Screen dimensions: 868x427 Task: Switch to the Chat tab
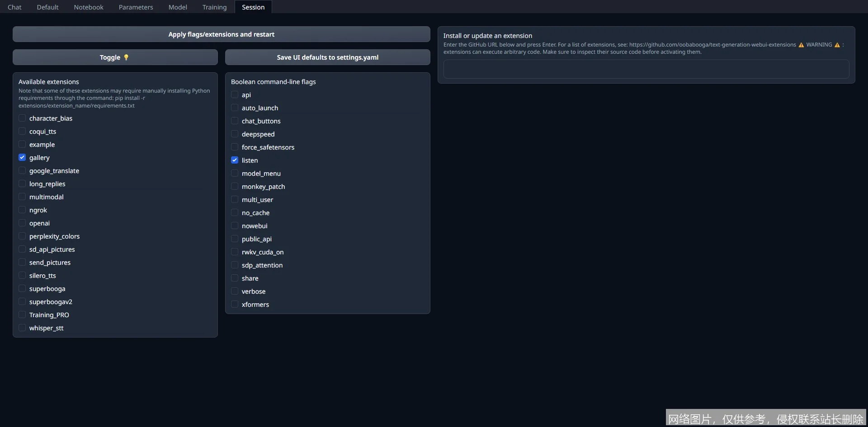coord(14,7)
